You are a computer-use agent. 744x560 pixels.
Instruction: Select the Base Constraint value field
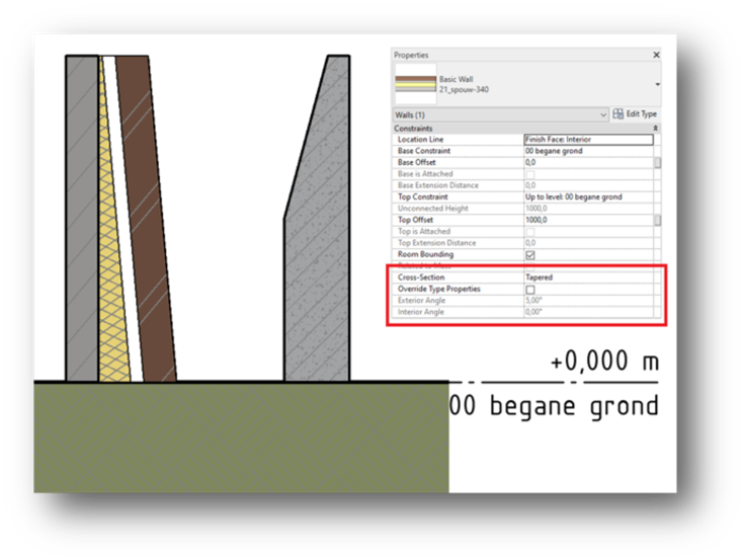pyautogui.click(x=588, y=151)
